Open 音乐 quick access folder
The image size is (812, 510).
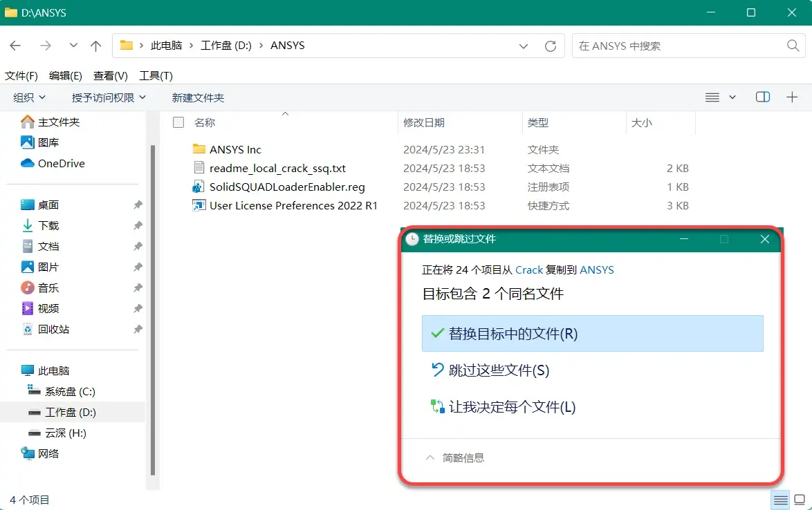[39, 287]
